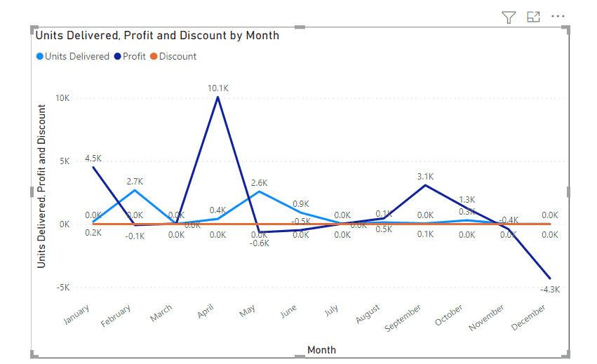
Task: Click the 10.1K Profit peak in April
Action: click(x=217, y=97)
